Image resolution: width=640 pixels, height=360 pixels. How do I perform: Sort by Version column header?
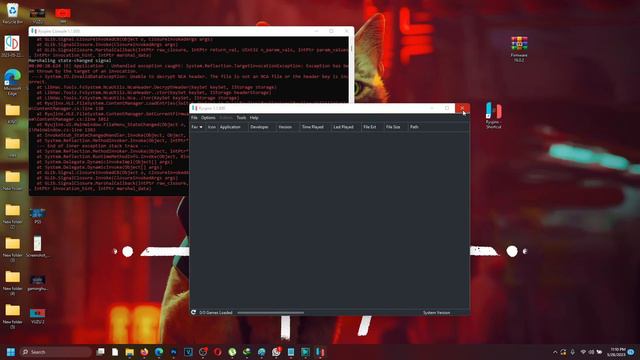click(288, 127)
